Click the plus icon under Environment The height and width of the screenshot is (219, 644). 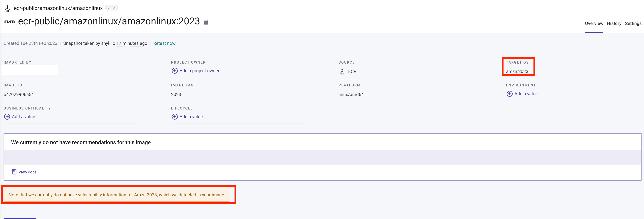509,94
